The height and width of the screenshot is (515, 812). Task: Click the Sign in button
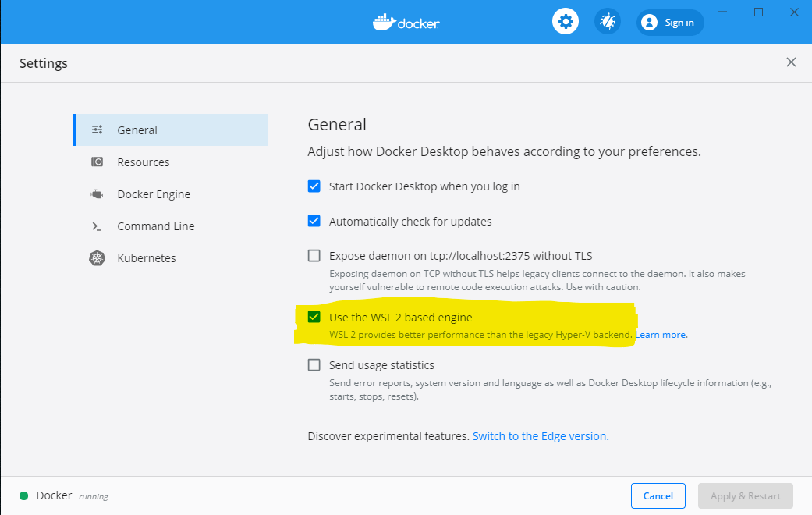click(x=669, y=23)
